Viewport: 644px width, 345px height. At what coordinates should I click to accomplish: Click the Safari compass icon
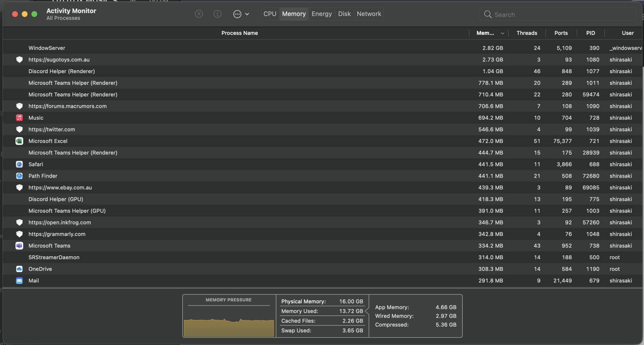[19, 164]
